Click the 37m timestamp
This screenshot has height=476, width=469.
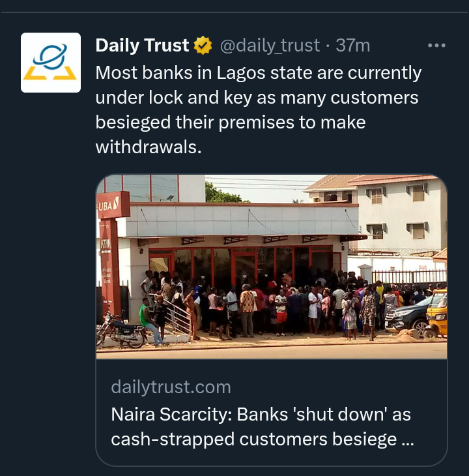click(353, 46)
